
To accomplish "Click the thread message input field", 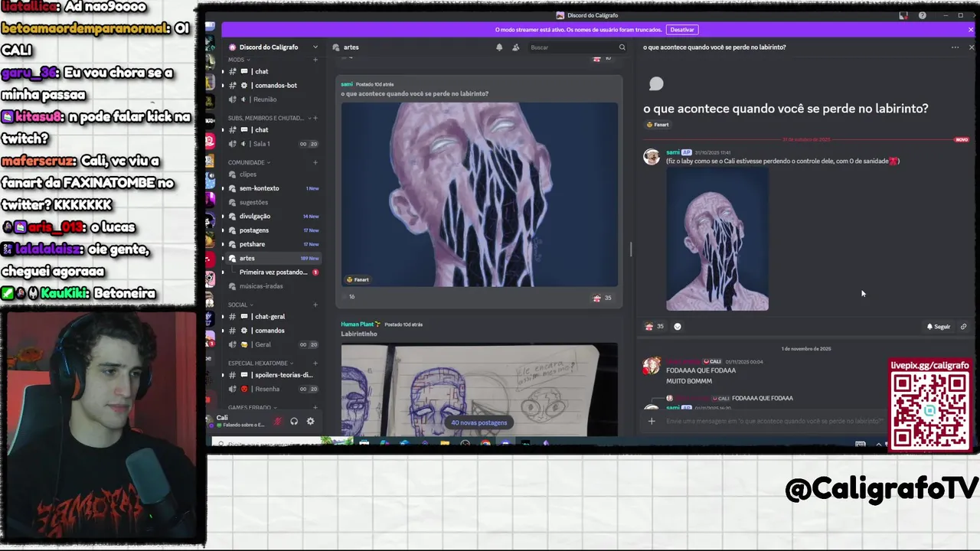I will [773, 421].
